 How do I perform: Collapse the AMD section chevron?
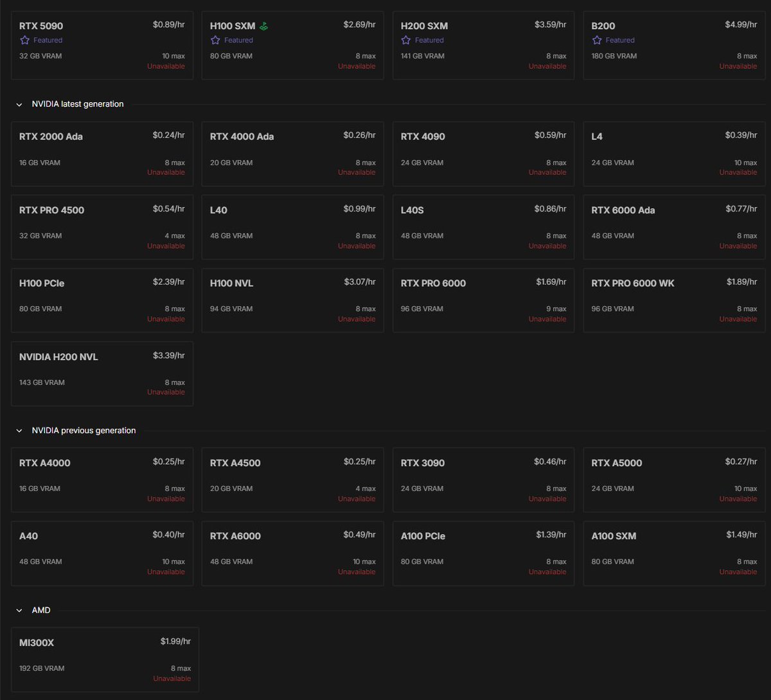19,611
